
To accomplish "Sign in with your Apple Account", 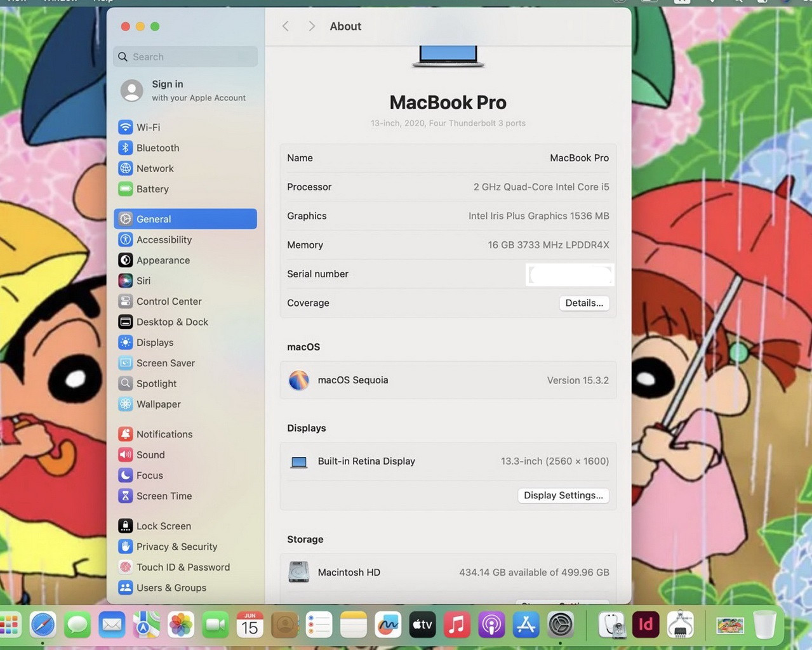I will point(185,90).
